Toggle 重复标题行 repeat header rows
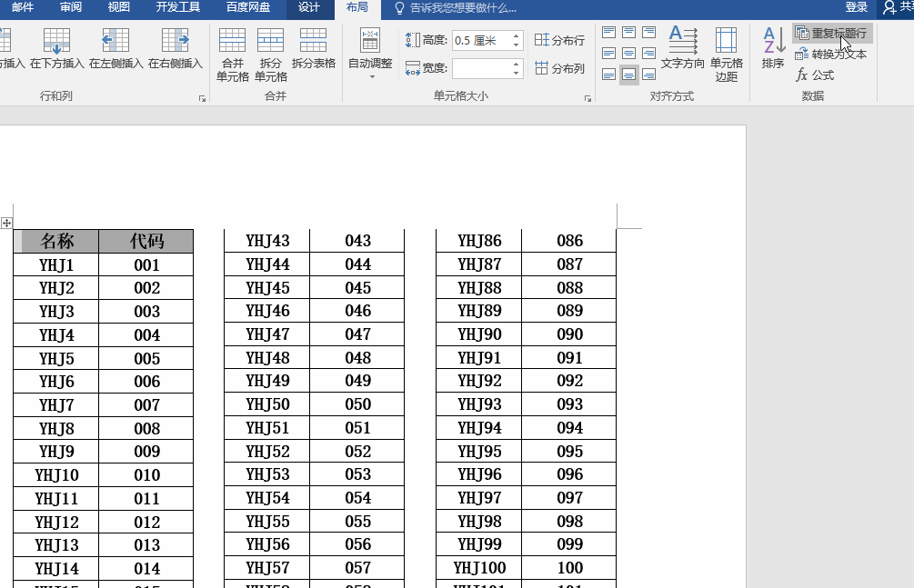914x588 pixels. (x=832, y=34)
